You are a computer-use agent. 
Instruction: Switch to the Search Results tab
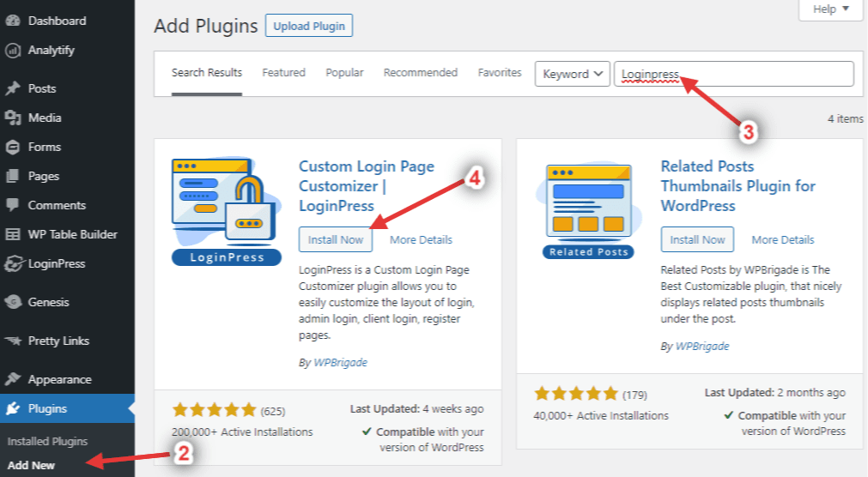(x=206, y=72)
